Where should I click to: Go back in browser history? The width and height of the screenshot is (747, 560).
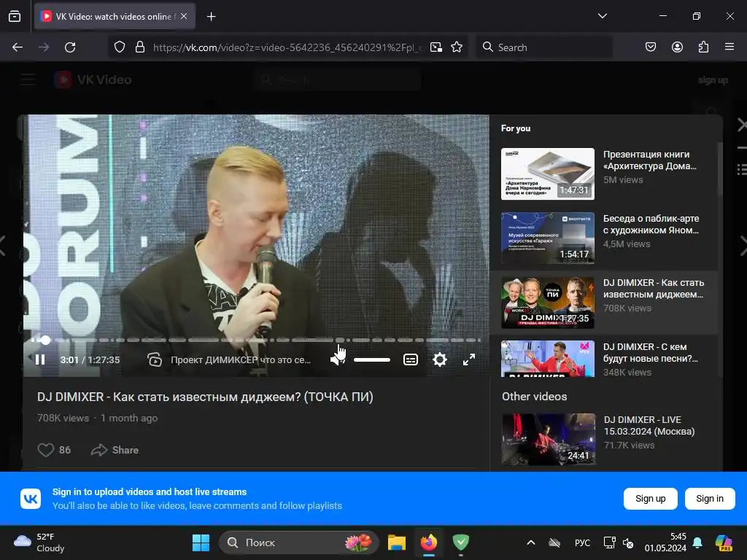click(18, 47)
